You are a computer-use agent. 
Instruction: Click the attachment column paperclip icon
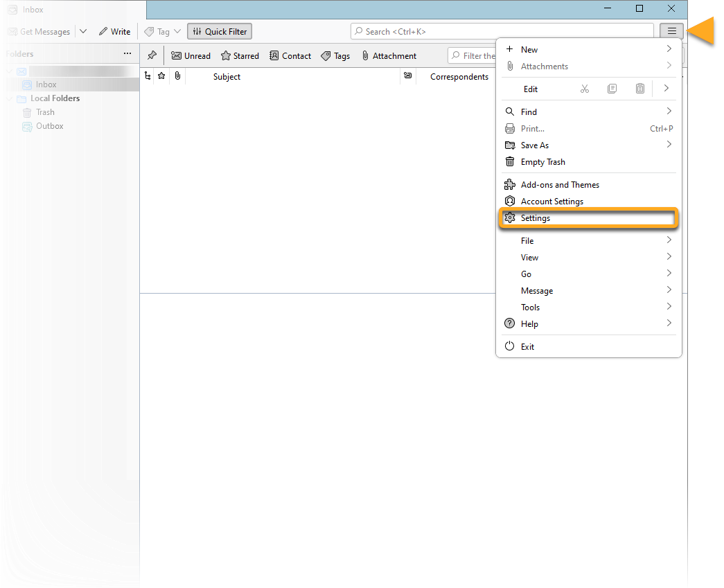tap(177, 76)
